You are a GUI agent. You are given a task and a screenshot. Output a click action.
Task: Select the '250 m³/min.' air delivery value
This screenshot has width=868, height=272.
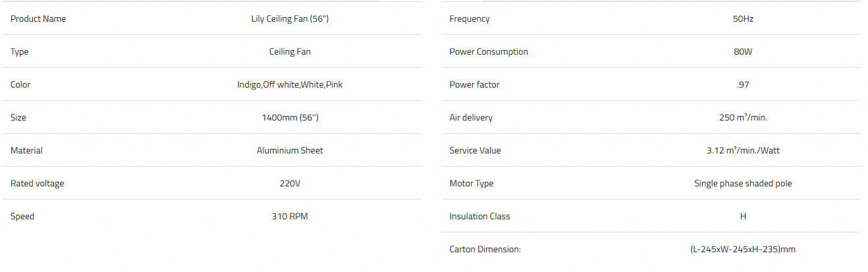tap(743, 118)
